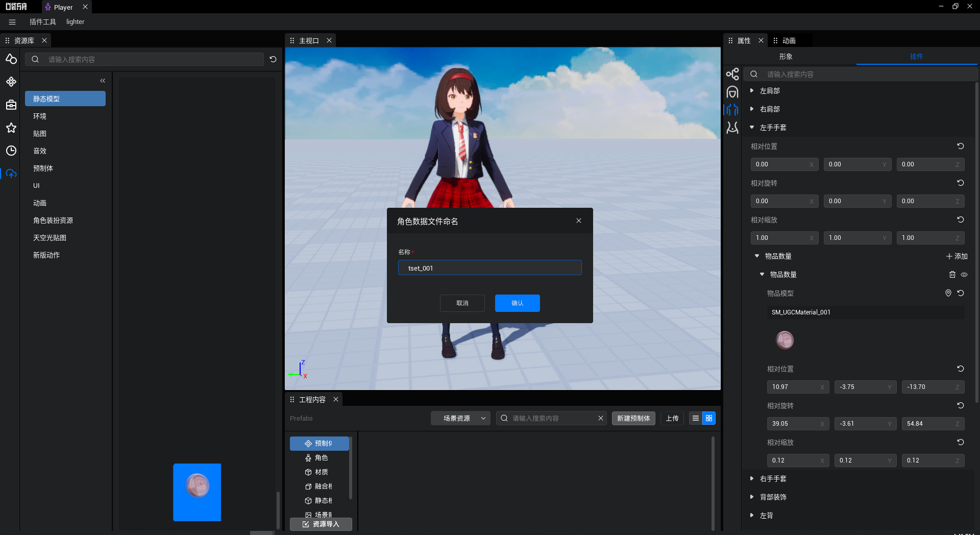Open favorites star icon in sidebar

[x=11, y=128]
